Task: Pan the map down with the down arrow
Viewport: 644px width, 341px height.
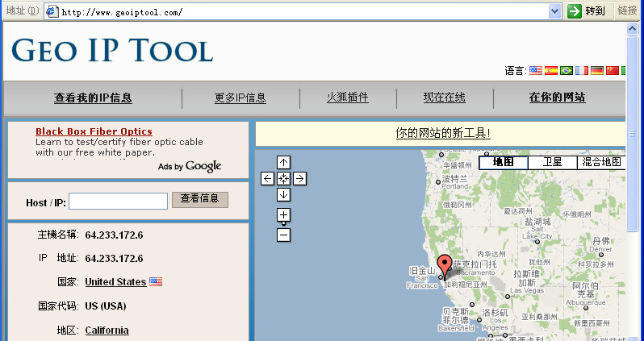Action: coord(283,194)
